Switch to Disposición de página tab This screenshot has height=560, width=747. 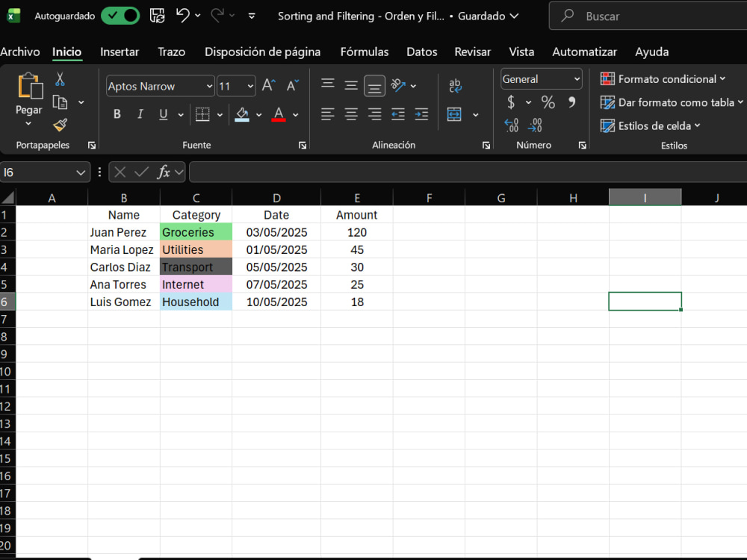pyautogui.click(x=262, y=52)
